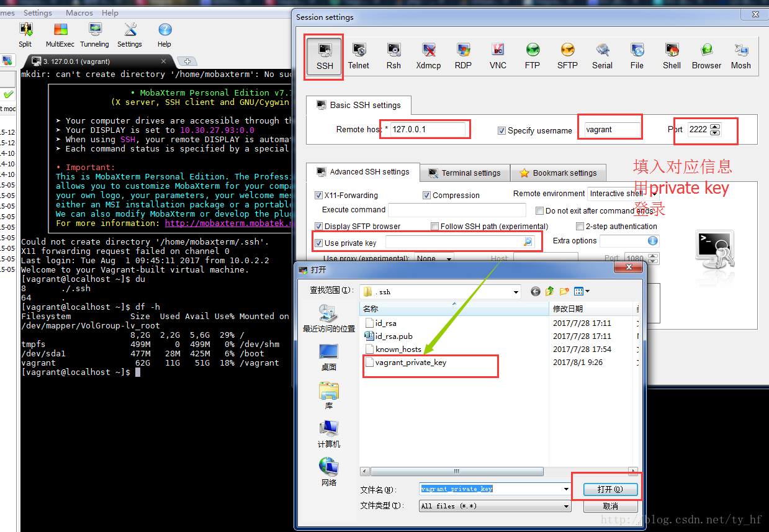This screenshot has width=769, height=532.
Task: Open the view menu in file dialog
Action: tap(582, 291)
